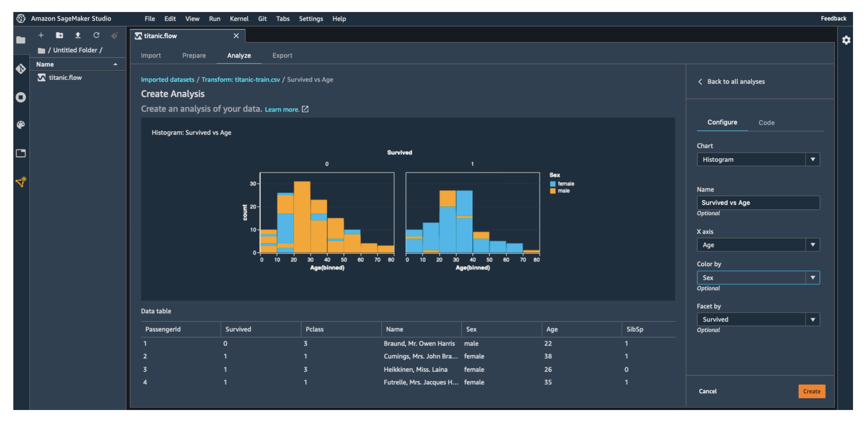868x424 pixels.
Task: Follow the Learn more link
Action: click(x=282, y=109)
